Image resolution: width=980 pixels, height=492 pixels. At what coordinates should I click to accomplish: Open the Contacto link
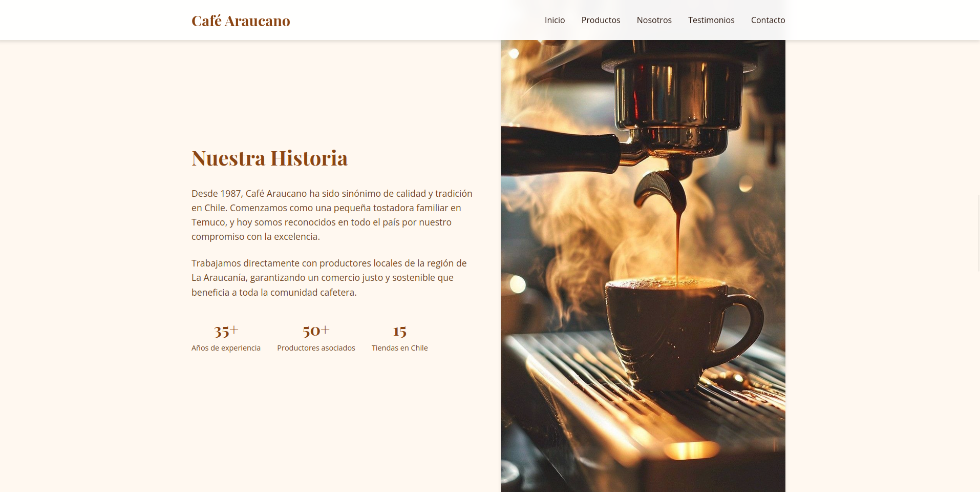point(768,20)
